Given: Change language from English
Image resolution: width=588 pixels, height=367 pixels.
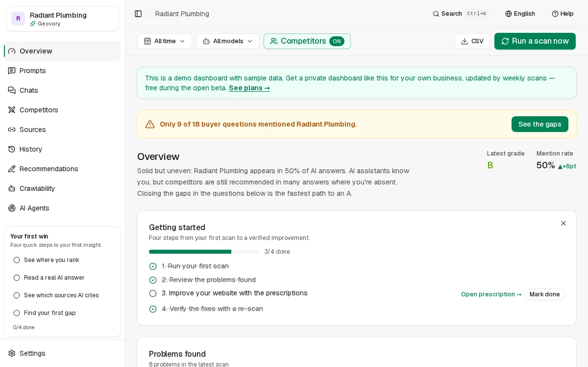Looking at the screenshot, I should [520, 14].
